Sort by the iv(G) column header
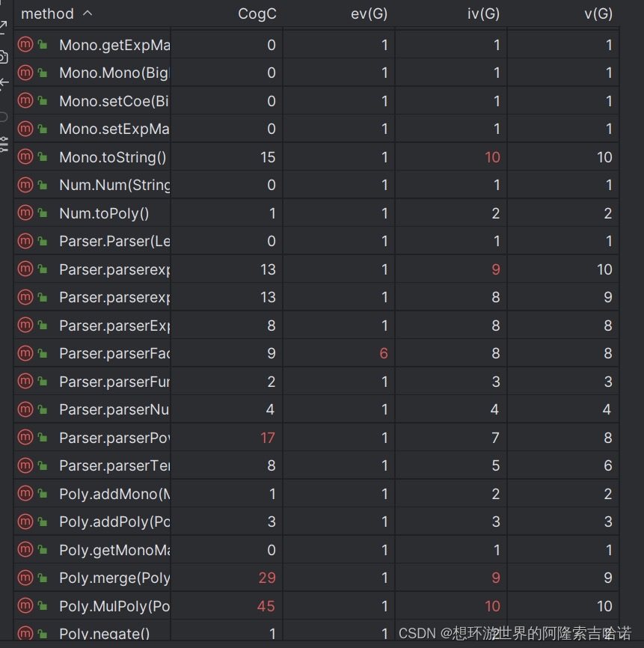Viewport: 644px width, 648px height. pos(483,13)
